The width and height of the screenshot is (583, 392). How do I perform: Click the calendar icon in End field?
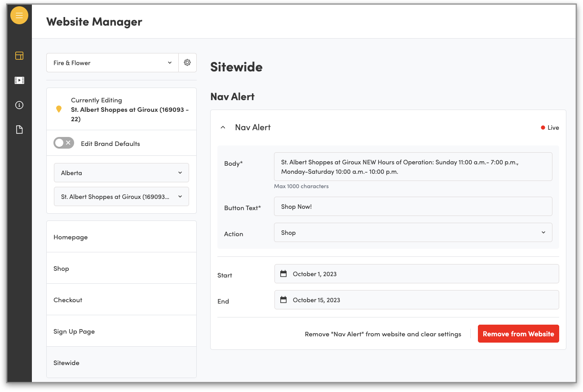click(x=283, y=300)
